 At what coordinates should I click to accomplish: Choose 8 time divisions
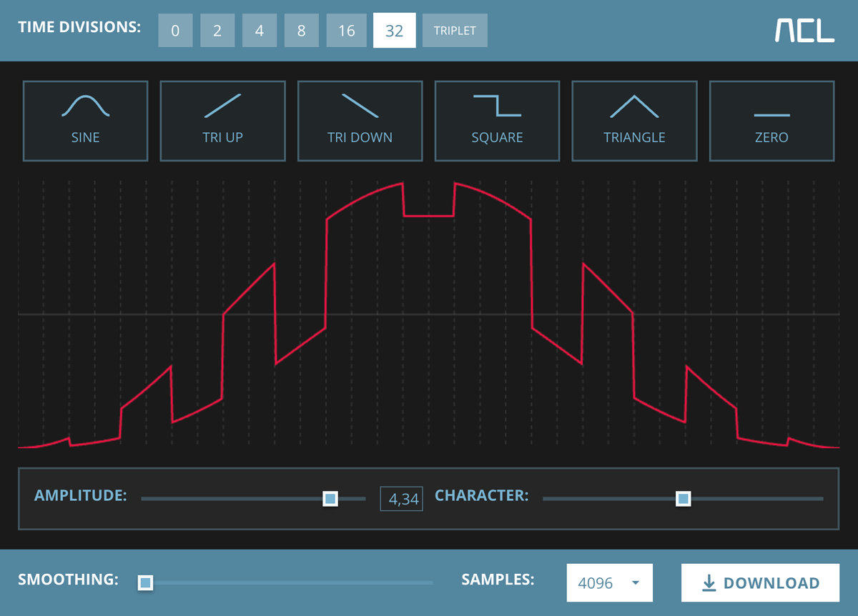(x=302, y=31)
